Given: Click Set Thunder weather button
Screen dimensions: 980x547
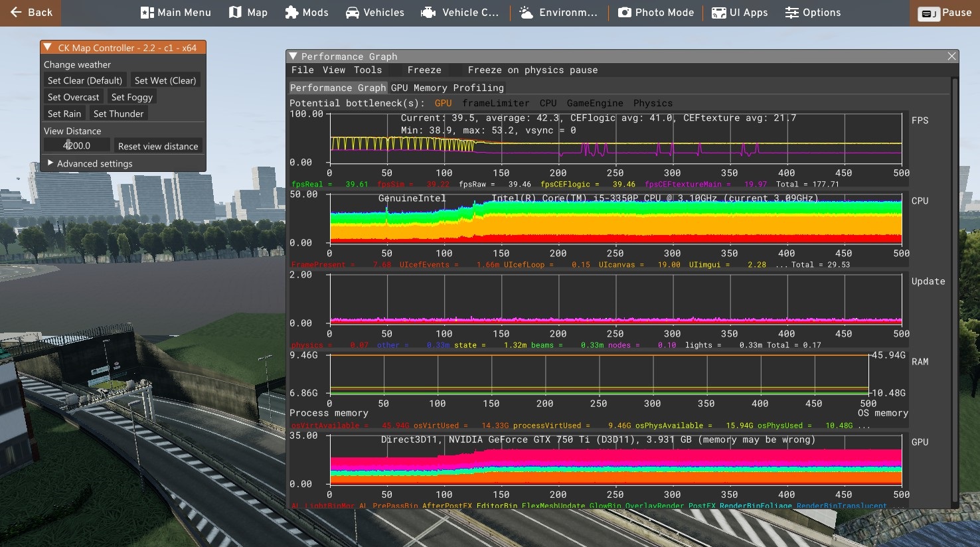Looking at the screenshot, I should (x=118, y=114).
